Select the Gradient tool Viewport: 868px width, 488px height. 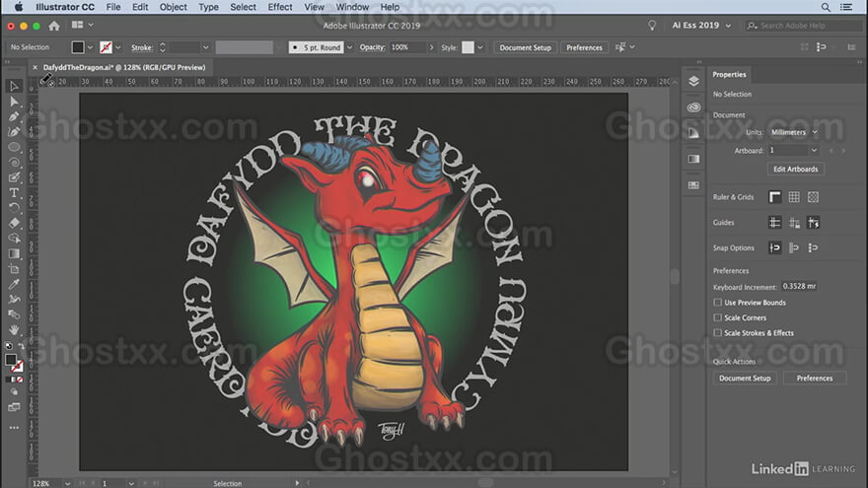point(14,254)
